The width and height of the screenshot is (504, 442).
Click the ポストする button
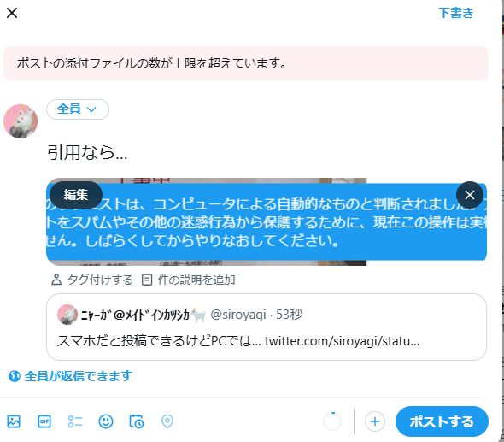442,421
